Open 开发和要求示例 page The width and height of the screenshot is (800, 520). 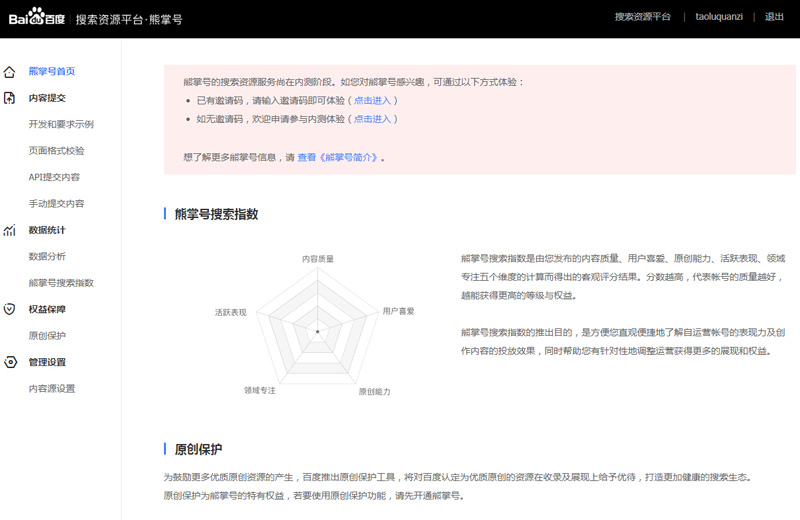(61, 125)
